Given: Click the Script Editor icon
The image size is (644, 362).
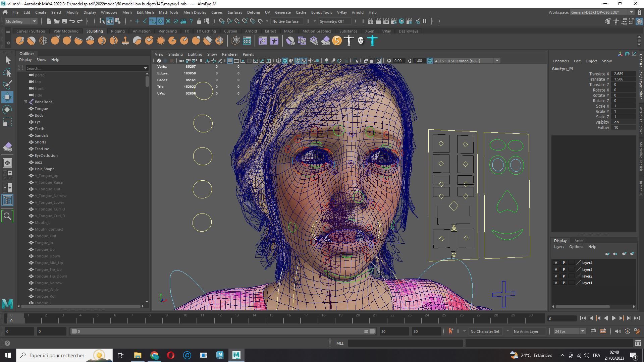Looking at the screenshot, I should (x=638, y=343).
